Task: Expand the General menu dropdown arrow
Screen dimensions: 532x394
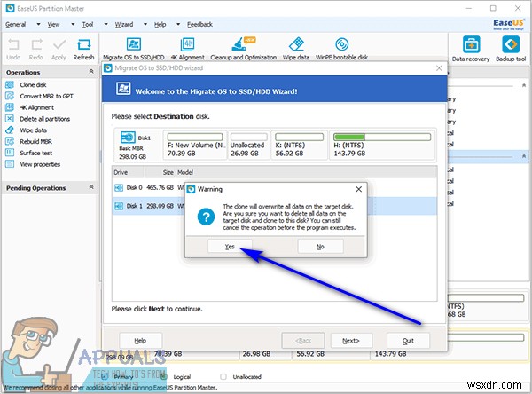Action: click(38, 25)
